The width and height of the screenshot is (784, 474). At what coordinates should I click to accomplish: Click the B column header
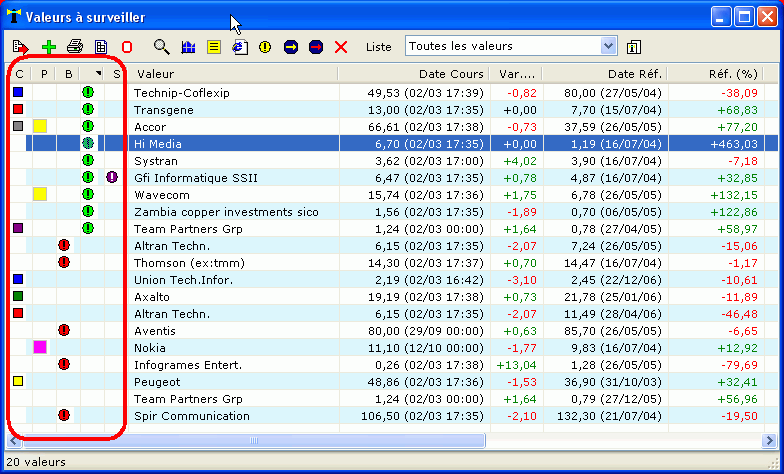pos(68,74)
